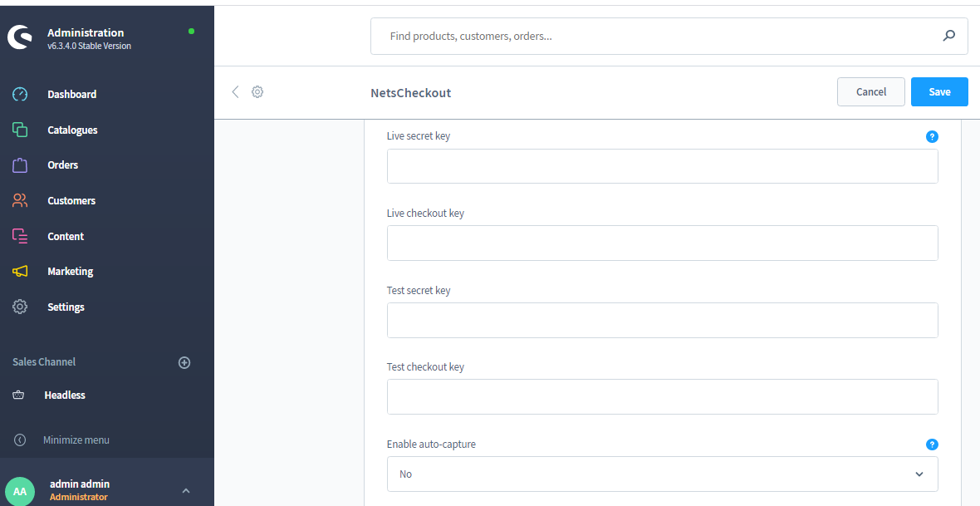Focus the Test secret key field
The height and width of the screenshot is (506, 980).
click(663, 320)
